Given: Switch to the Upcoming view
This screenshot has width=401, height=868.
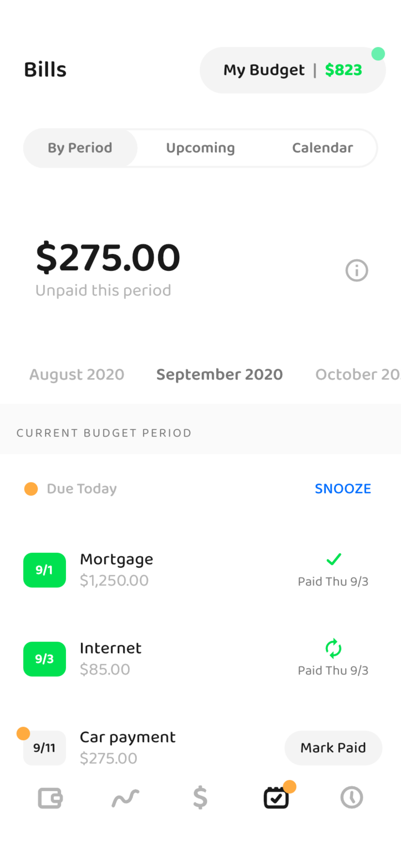Looking at the screenshot, I should (200, 148).
